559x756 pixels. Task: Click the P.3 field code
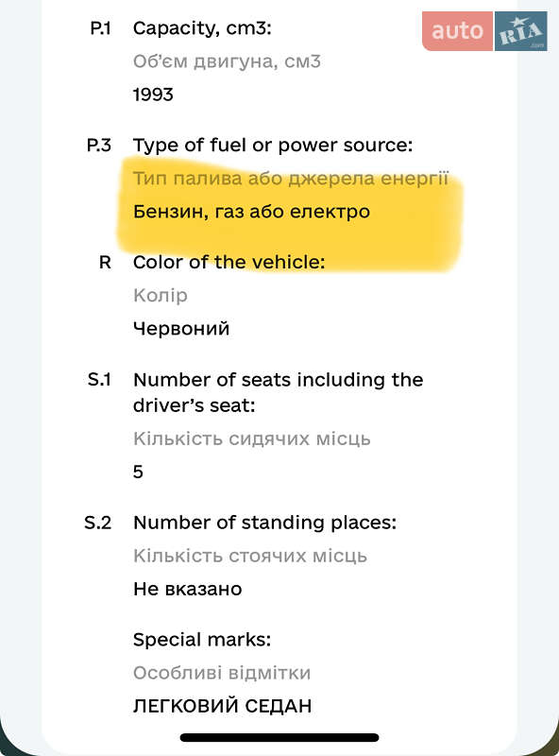[99, 146]
